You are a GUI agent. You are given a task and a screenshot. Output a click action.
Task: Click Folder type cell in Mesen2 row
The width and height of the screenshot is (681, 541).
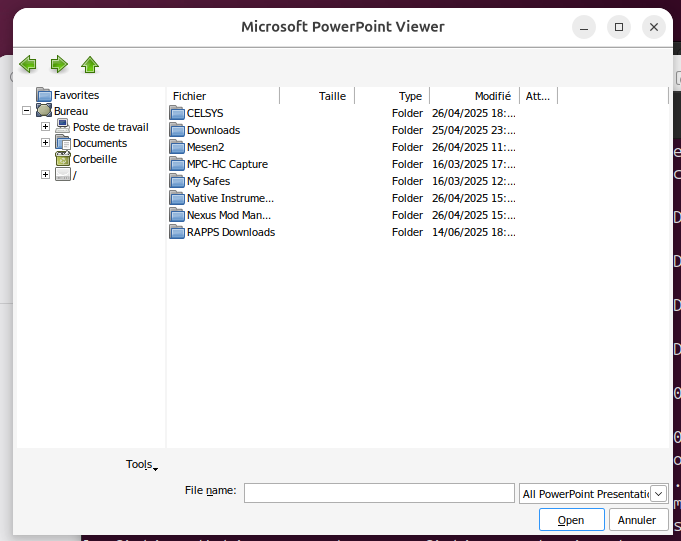click(x=407, y=147)
